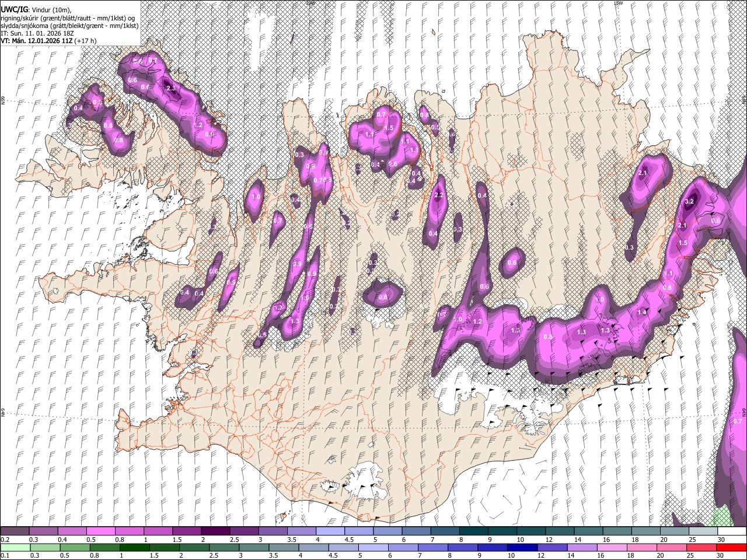Click the snow legend swatch starting at 0.2
This screenshot has width=747, height=560.
point(15,531)
